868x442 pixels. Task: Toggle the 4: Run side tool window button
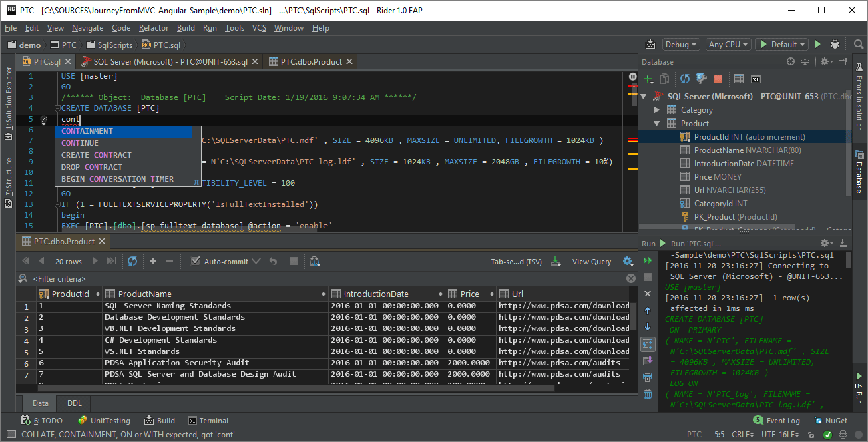tap(859, 388)
